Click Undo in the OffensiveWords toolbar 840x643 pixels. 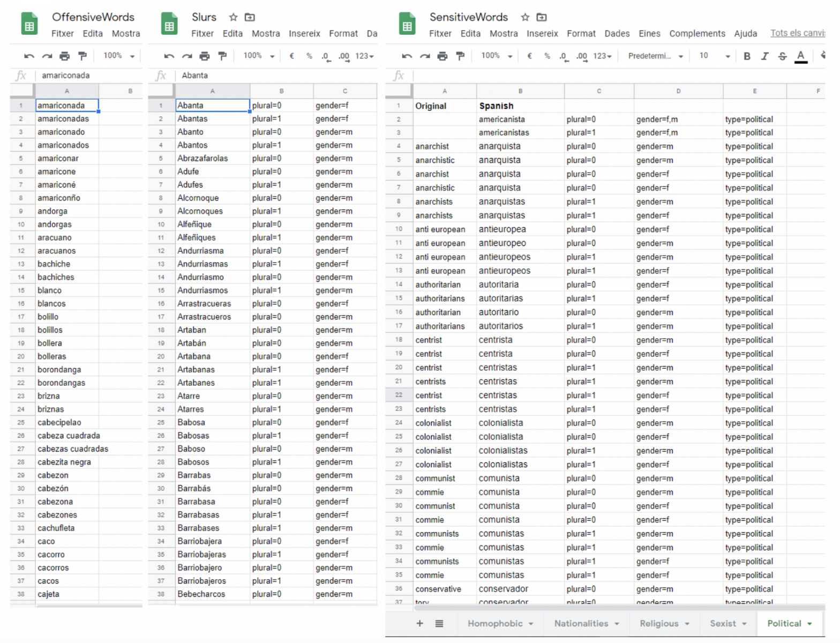[29, 56]
